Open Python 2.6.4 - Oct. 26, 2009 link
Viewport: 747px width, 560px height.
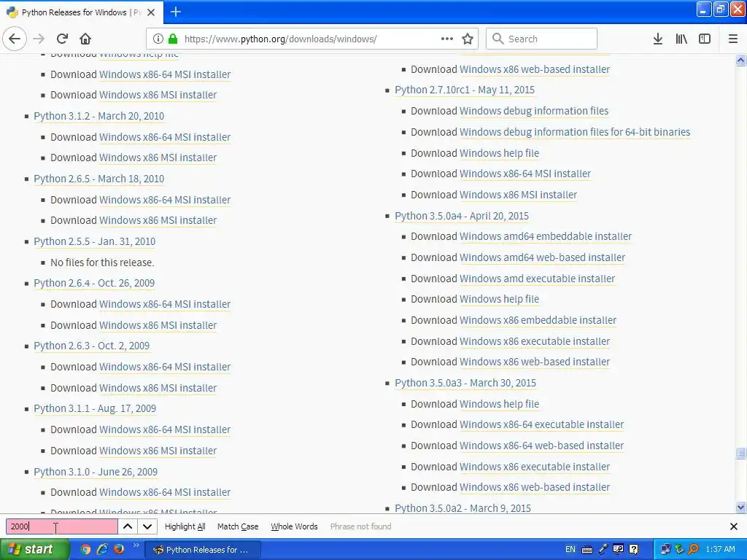(x=94, y=284)
